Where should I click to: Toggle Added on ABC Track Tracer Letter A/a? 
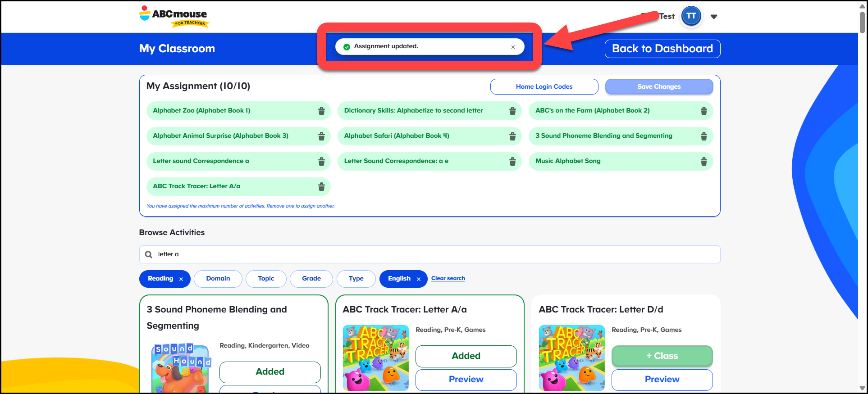[x=466, y=356]
